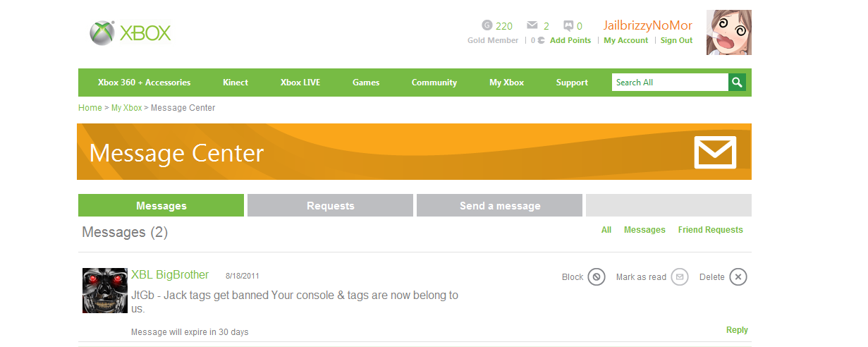Screen dimensions: 868x347
Task: Open the Kinect menu item
Action: (x=236, y=83)
